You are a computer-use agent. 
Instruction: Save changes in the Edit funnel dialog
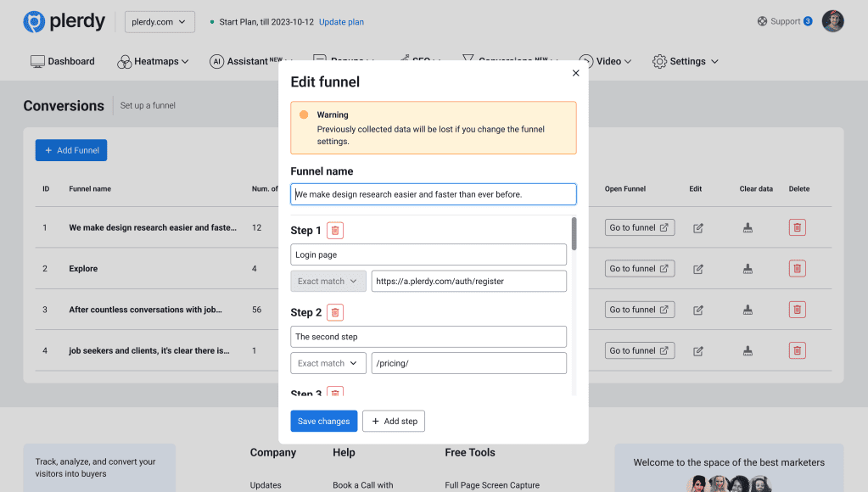(x=323, y=421)
